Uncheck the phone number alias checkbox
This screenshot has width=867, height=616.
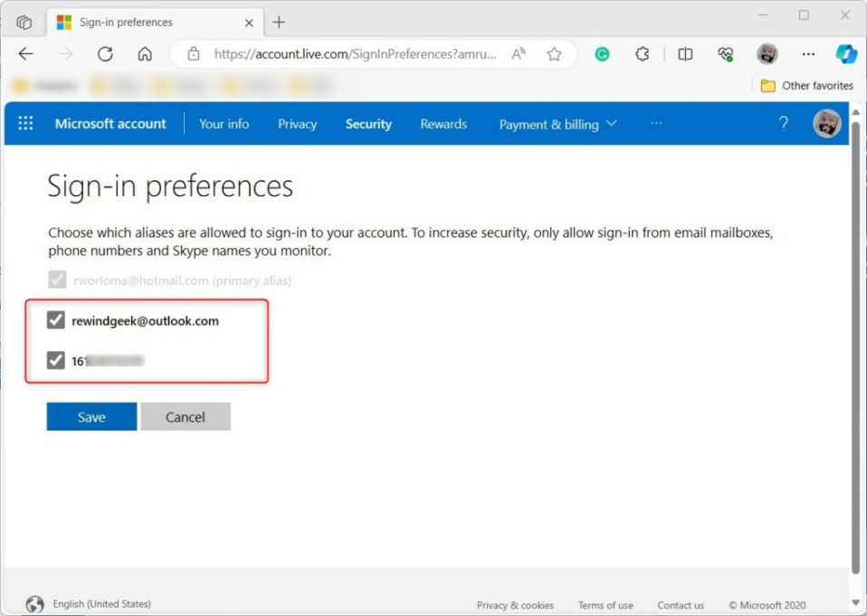tap(56, 360)
